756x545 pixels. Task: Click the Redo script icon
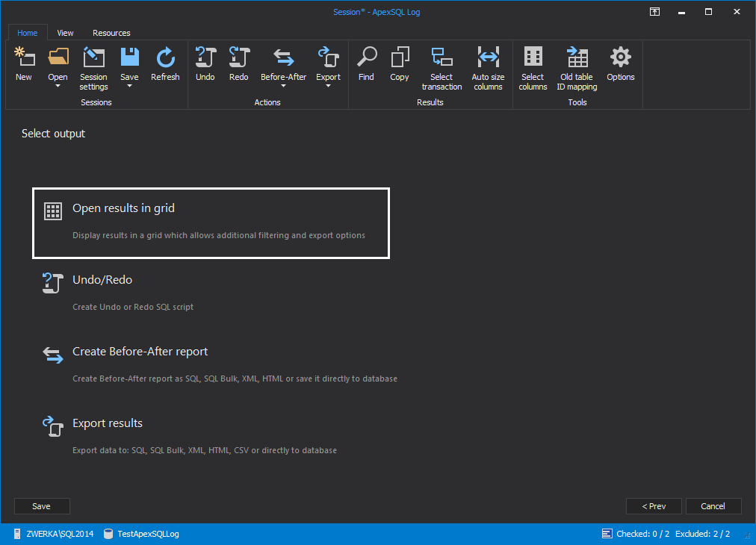(238, 58)
